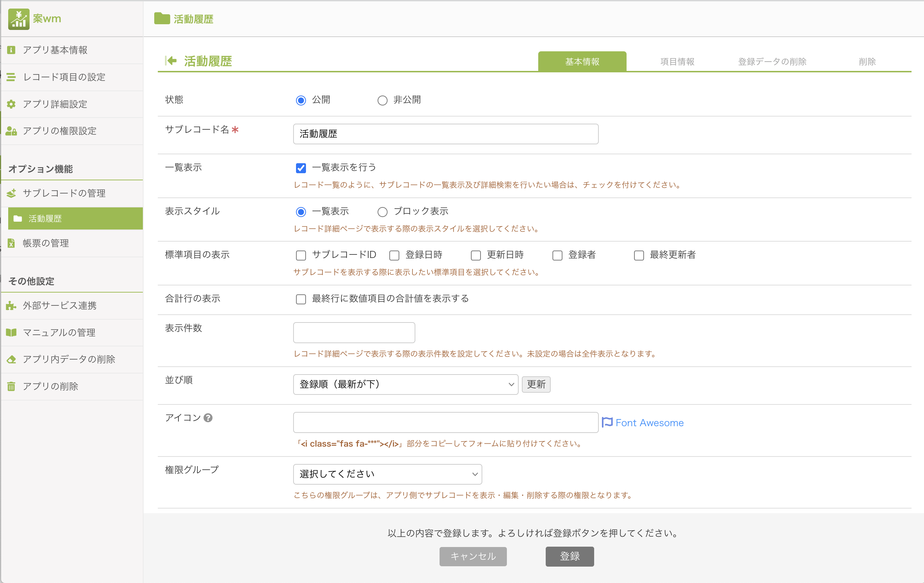Open アプリ基本情報 in sidebar
This screenshot has width=924, height=583.
(x=72, y=50)
